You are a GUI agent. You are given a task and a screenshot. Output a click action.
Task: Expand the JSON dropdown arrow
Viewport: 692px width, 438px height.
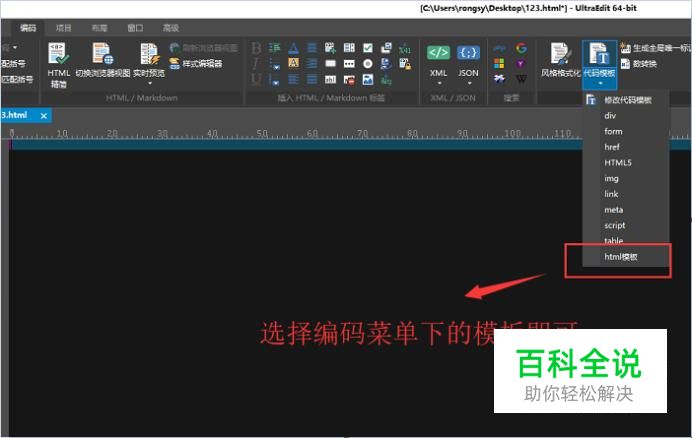469,83
